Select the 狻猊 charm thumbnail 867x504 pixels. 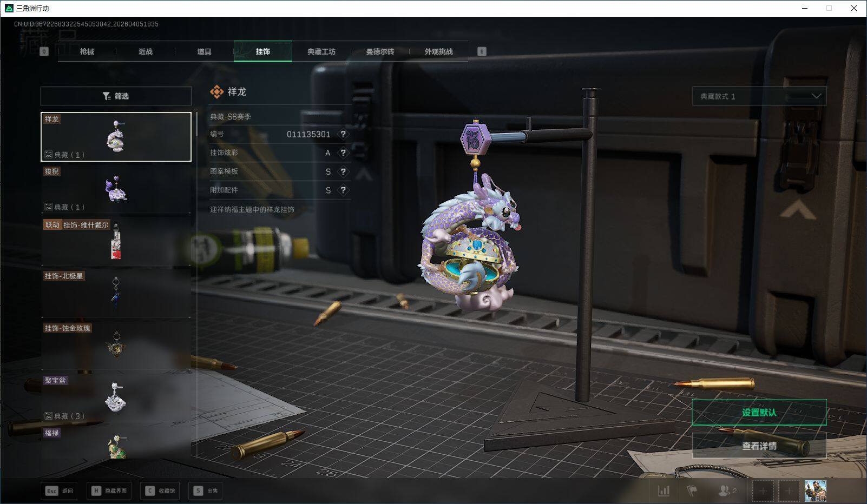coord(116,189)
